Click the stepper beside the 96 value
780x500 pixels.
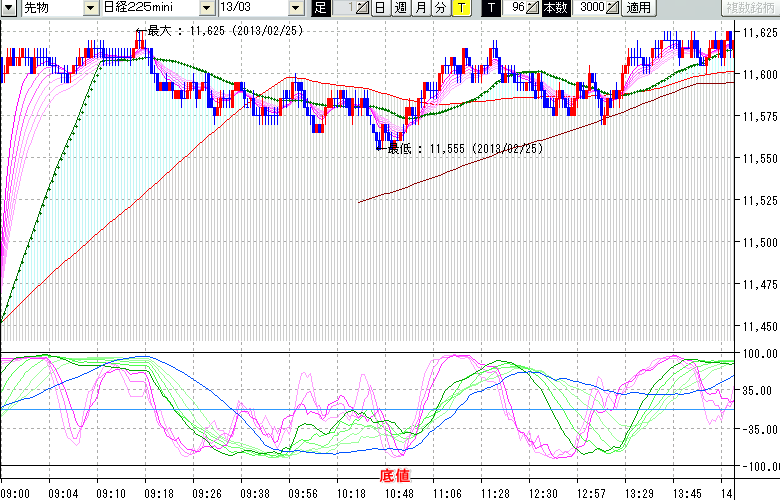(x=533, y=8)
